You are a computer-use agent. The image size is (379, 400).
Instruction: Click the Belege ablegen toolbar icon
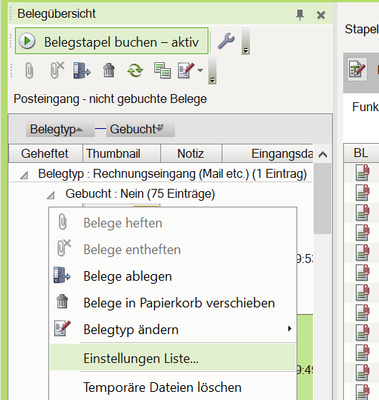pyautogui.click(x=82, y=71)
